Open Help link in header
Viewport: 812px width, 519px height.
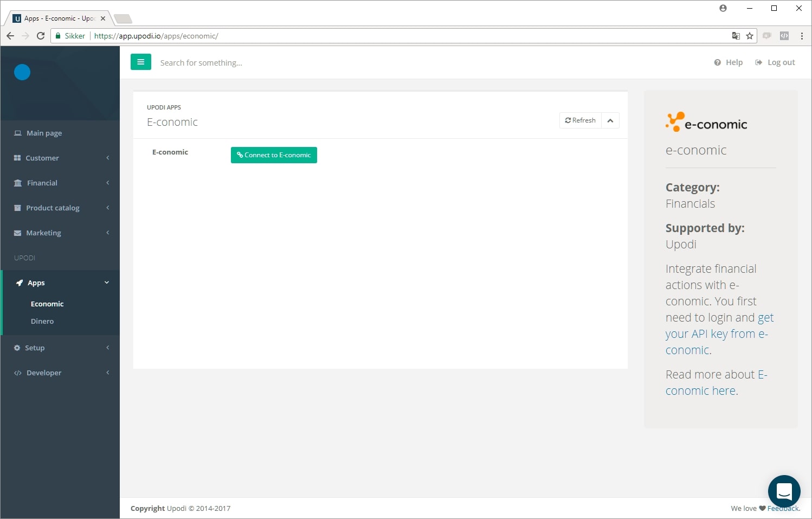[729, 62]
